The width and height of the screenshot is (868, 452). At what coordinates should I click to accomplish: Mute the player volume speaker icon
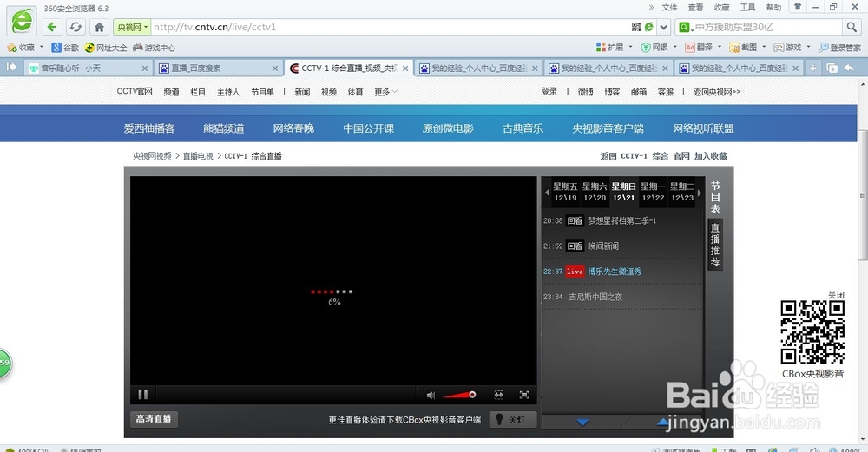tap(431, 395)
